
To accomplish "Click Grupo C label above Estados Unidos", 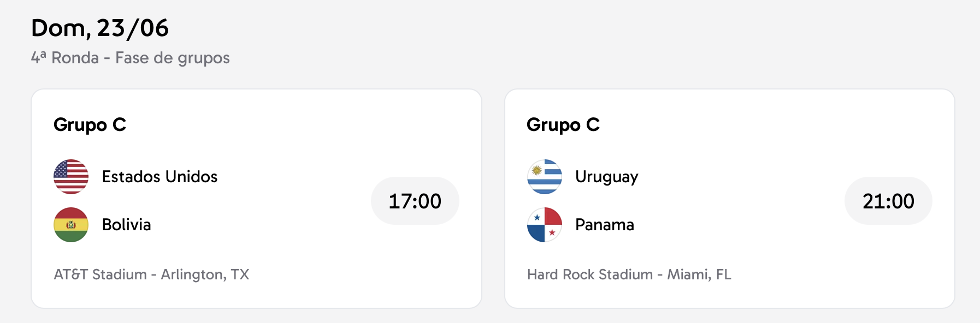I will point(90,125).
